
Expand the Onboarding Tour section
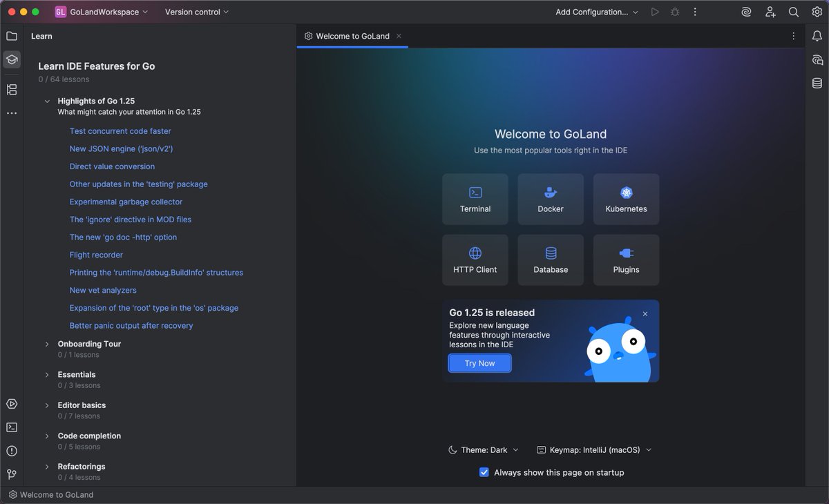47,344
